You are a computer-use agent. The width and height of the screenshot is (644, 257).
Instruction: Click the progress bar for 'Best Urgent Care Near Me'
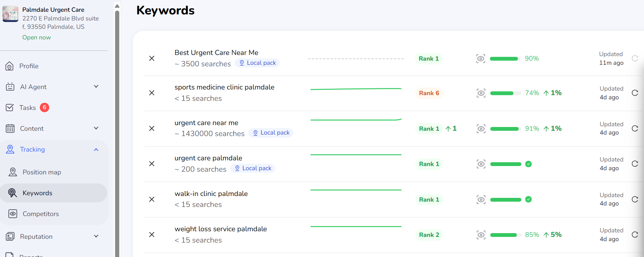pos(504,59)
